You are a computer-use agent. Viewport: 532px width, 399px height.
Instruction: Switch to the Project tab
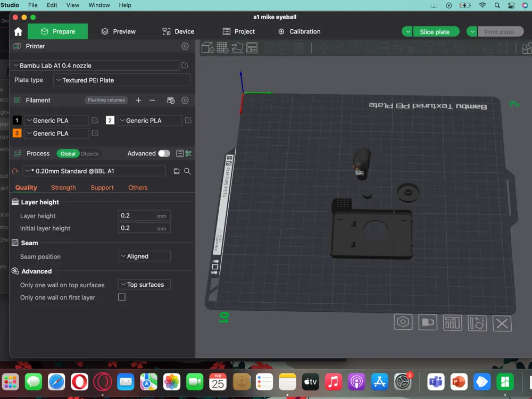[238, 31]
